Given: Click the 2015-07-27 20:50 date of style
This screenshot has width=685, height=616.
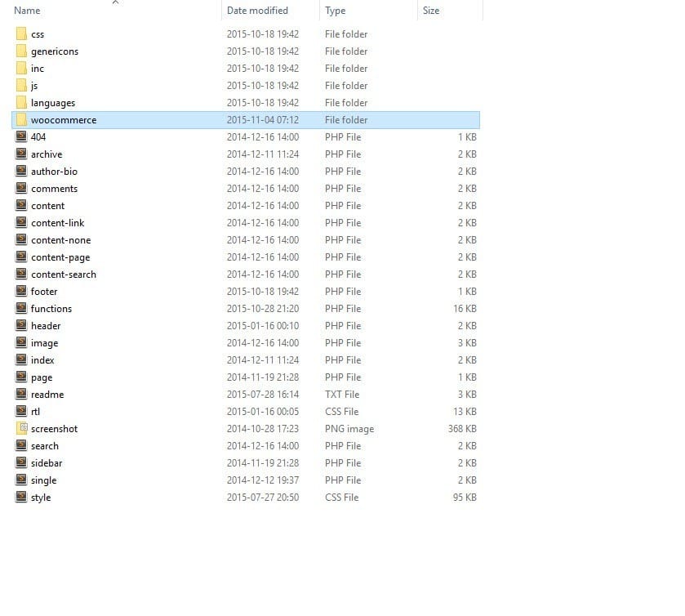Looking at the screenshot, I should point(263,497).
